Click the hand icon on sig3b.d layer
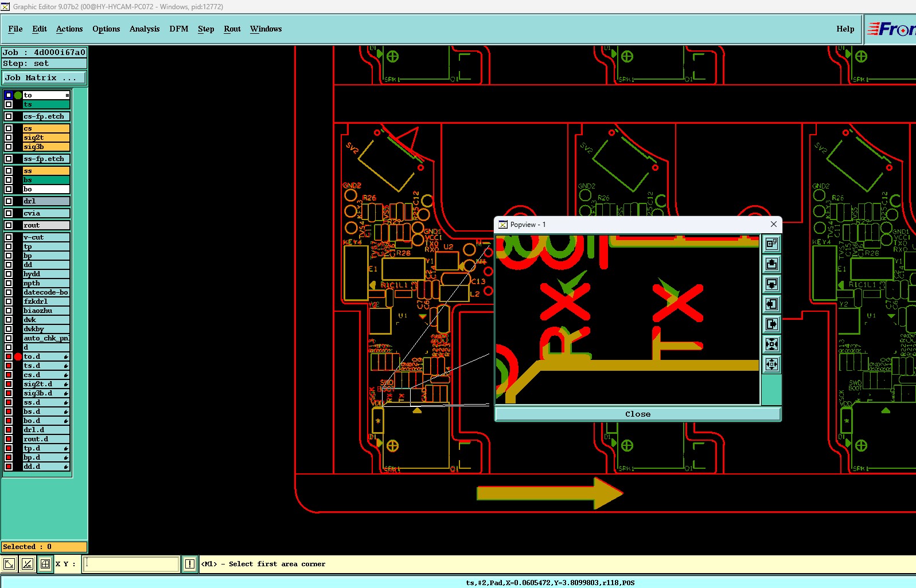This screenshot has width=916, height=588. [x=66, y=393]
